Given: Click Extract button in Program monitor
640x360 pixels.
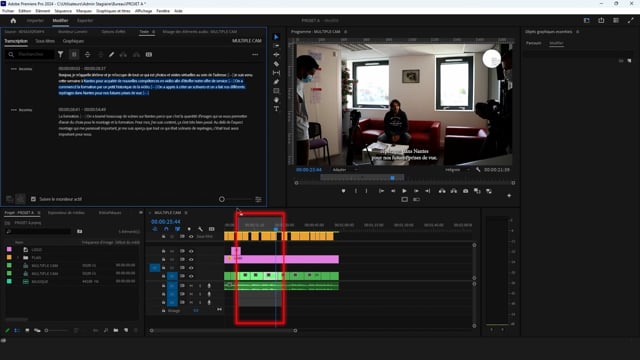Looking at the screenshot, I should click(453, 191).
